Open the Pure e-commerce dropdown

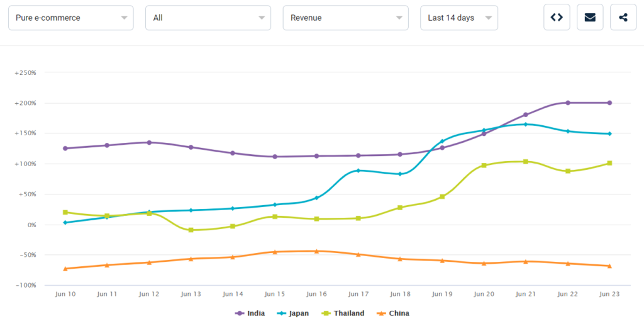pyautogui.click(x=71, y=18)
